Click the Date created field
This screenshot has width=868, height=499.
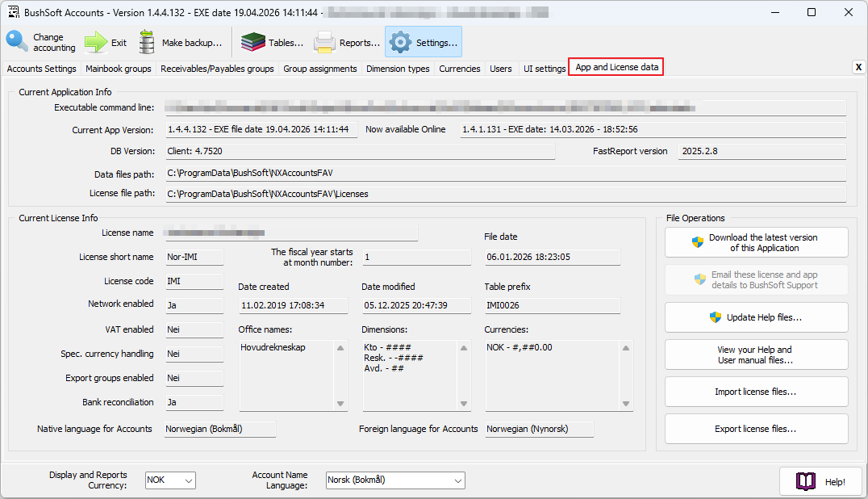tap(294, 305)
